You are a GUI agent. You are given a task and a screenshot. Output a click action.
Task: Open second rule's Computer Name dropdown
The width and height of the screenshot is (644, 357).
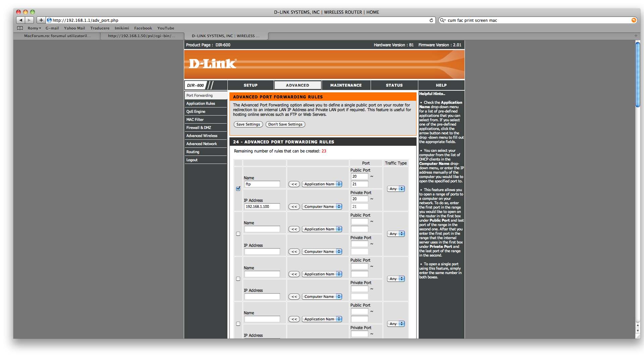click(x=322, y=252)
